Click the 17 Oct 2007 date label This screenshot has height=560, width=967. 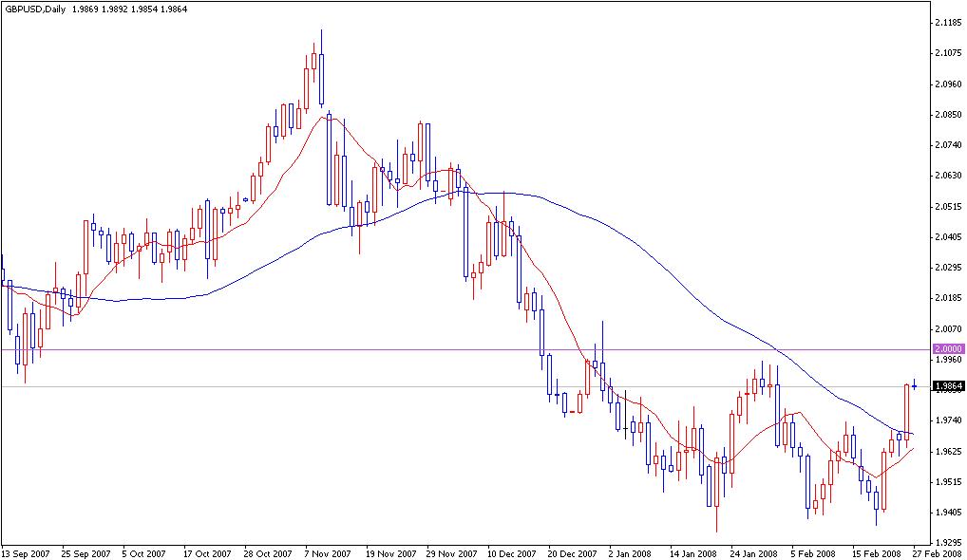tap(206, 554)
